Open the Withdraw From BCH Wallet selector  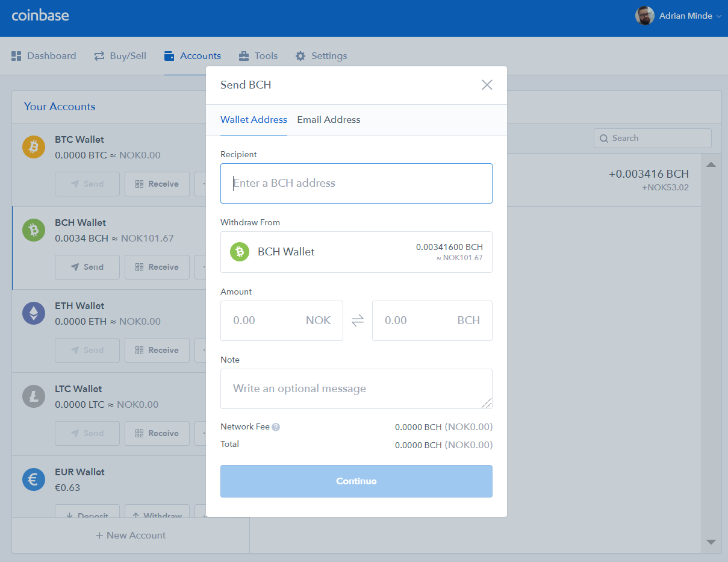coord(356,252)
